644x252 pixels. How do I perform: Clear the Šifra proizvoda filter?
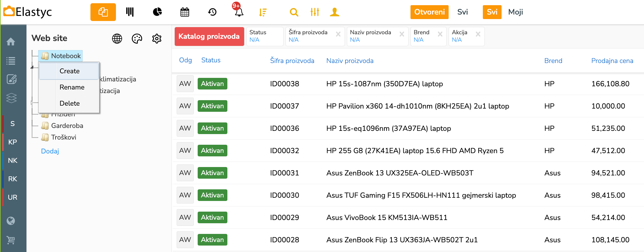point(338,34)
